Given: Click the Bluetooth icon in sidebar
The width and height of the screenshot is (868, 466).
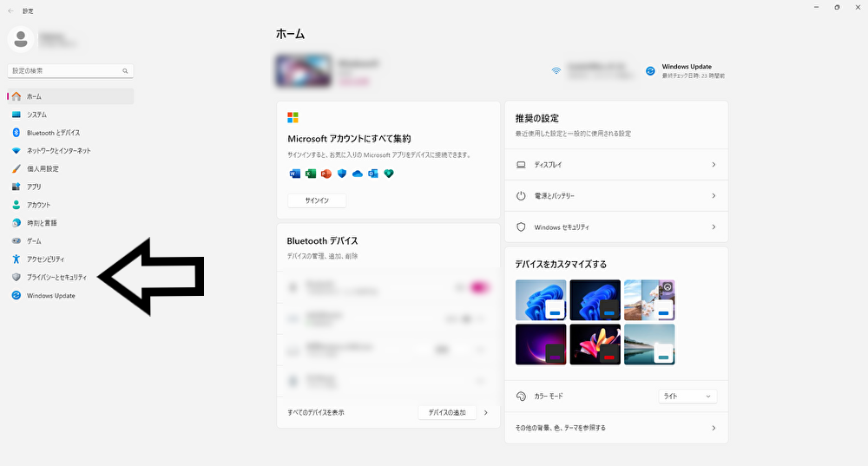Looking at the screenshot, I should (16, 133).
